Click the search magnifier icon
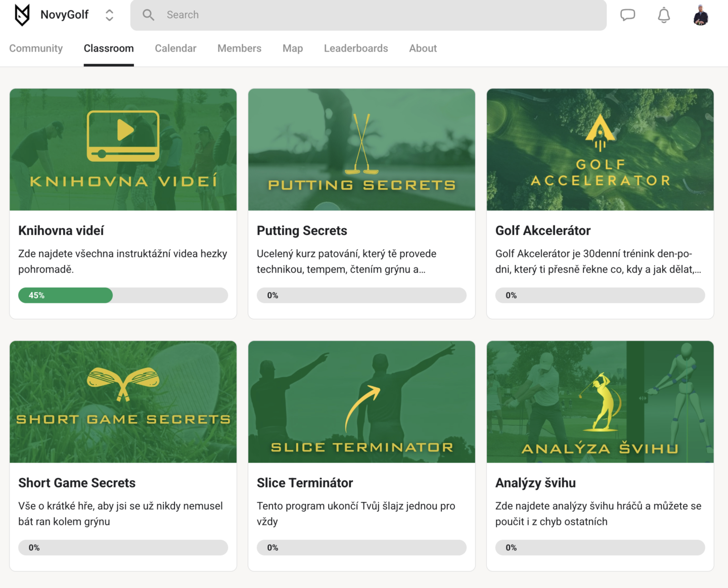Screen dimensions: 728x588 (x=148, y=15)
